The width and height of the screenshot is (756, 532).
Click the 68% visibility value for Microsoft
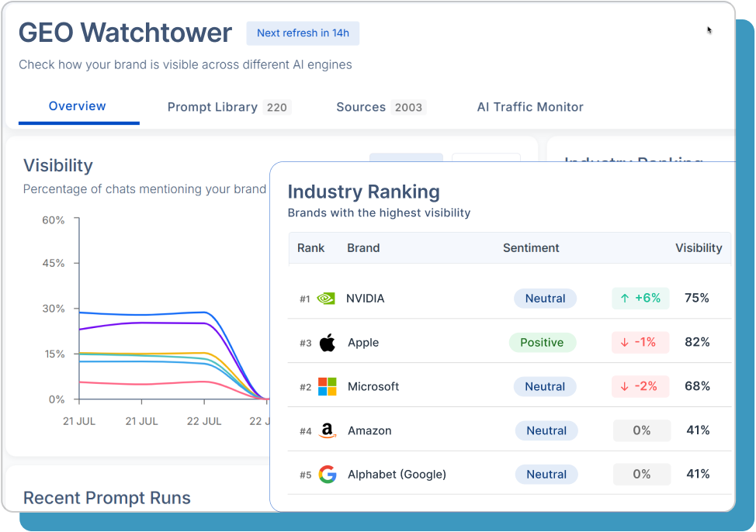point(697,386)
